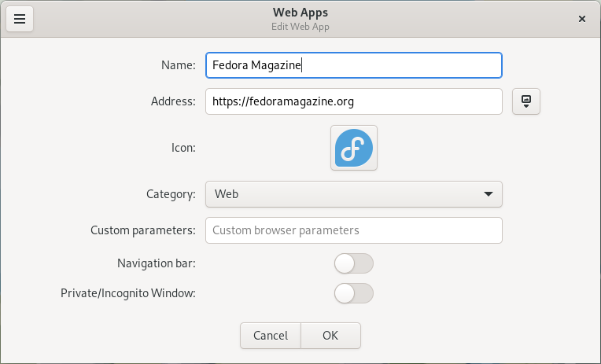
Task: Click into the Address URL field
Action: click(353, 101)
